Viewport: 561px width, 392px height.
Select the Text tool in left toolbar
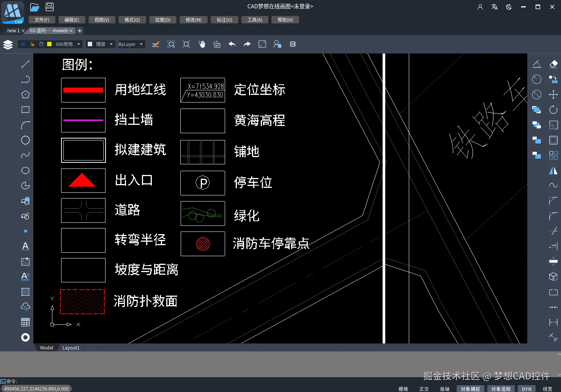point(25,246)
